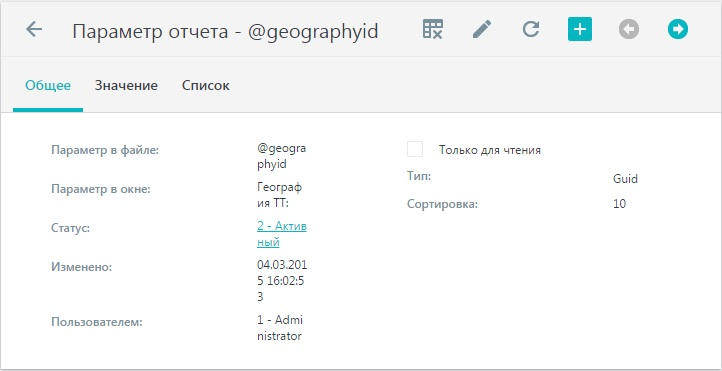This screenshot has height=371, width=722.
Task: Add a new parameter with the plus button
Action: 580,29
